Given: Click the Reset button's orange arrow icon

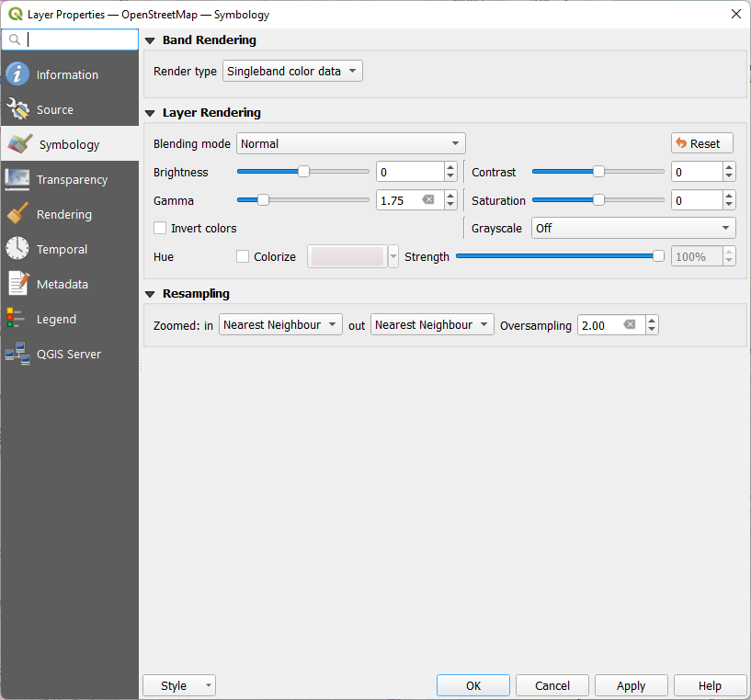Looking at the screenshot, I should [x=680, y=142].
